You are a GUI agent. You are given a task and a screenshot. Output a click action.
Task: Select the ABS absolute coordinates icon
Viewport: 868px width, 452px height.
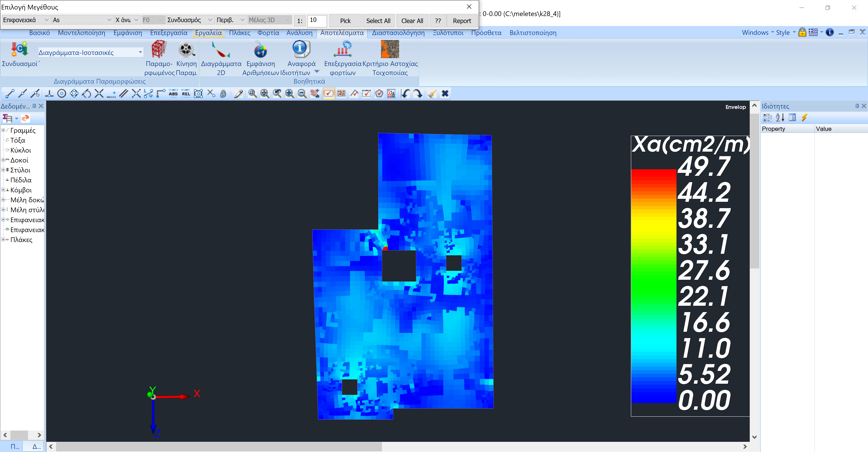[173, 94]
